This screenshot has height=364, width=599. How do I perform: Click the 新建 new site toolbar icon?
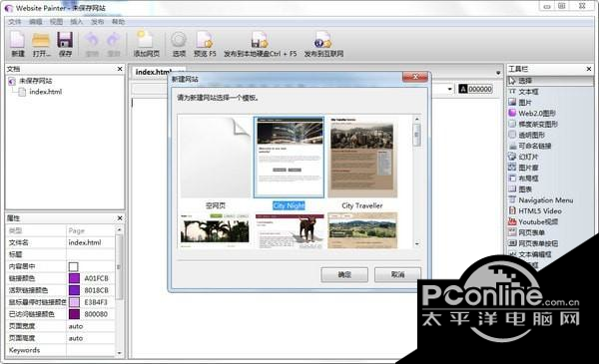point(18,44)
